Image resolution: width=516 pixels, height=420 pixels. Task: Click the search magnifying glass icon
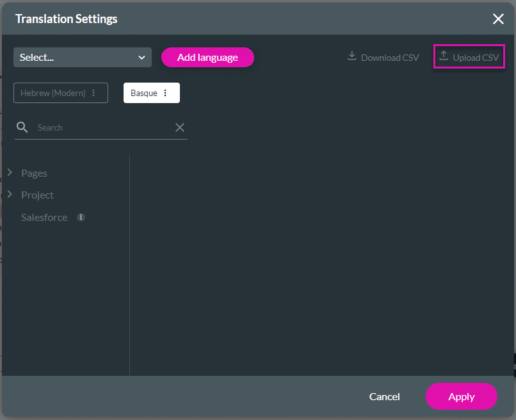coord(22,127)
